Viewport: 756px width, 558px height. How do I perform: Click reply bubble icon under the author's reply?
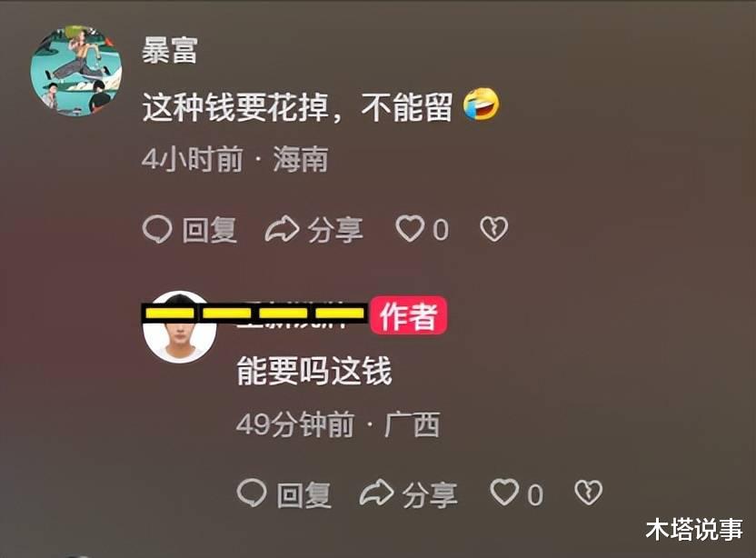[252, 493]
